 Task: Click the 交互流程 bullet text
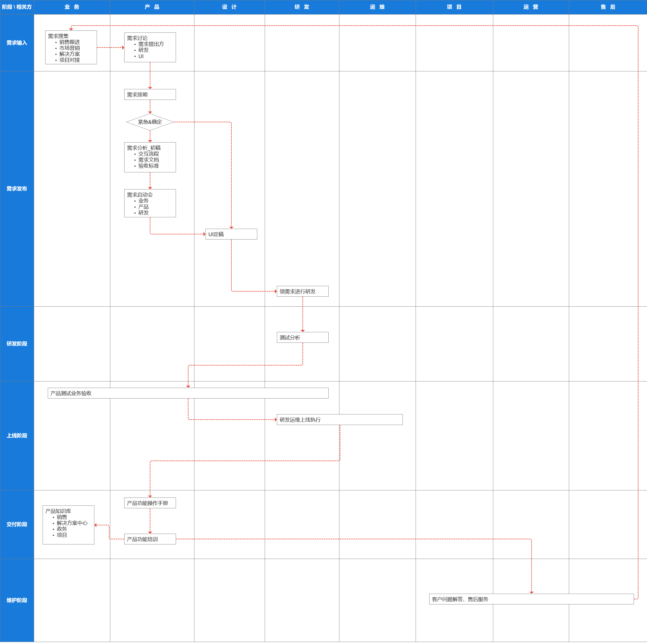pos(149,154)
